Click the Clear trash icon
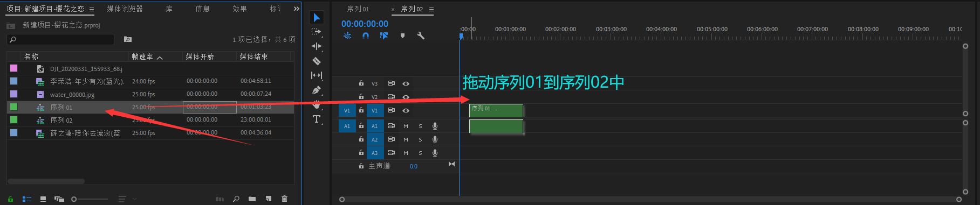Screen dimensions: 980x205 click(x=284, y=199)
